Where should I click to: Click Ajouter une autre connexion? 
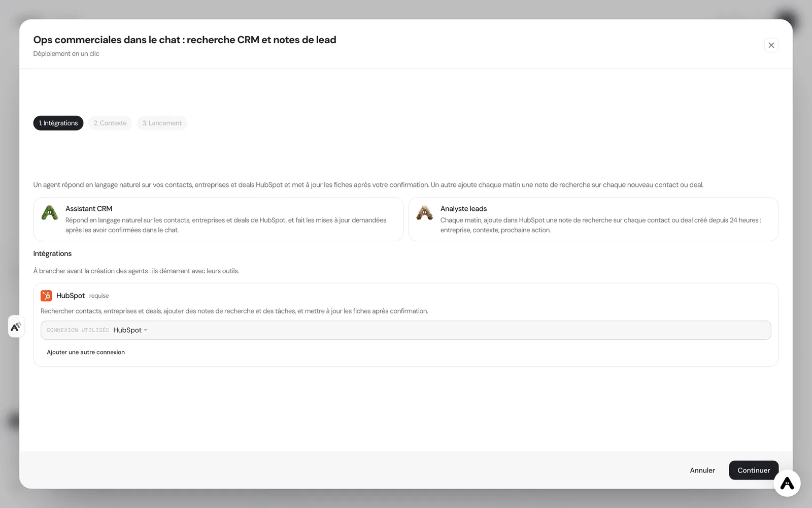click(86, 352)
